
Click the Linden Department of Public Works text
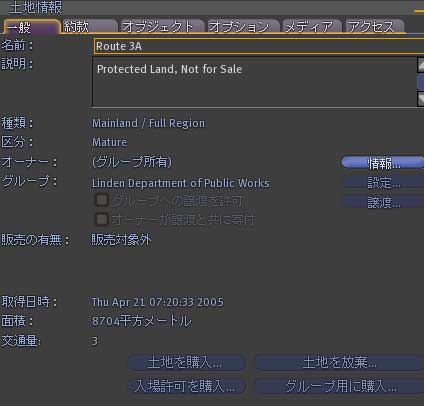181,183
